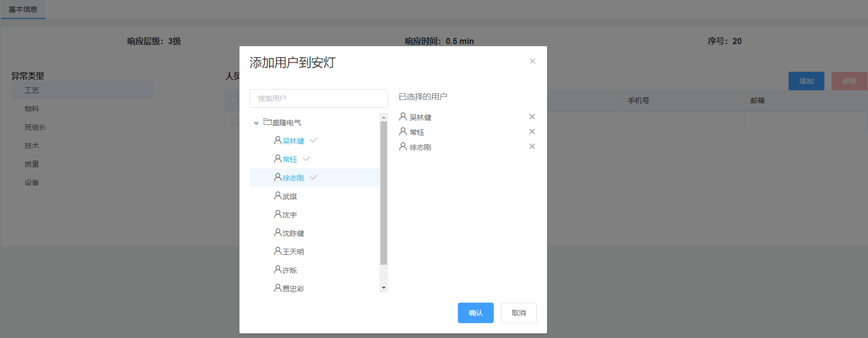The height and width of the screenshot is (338, 868).
Task: Confirm selection with the 确认 button
Action: (x=475, y=313)
